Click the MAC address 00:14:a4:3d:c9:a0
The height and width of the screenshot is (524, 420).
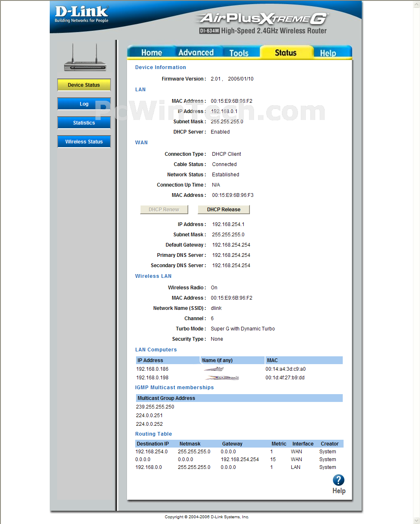[x=286, y=369]
